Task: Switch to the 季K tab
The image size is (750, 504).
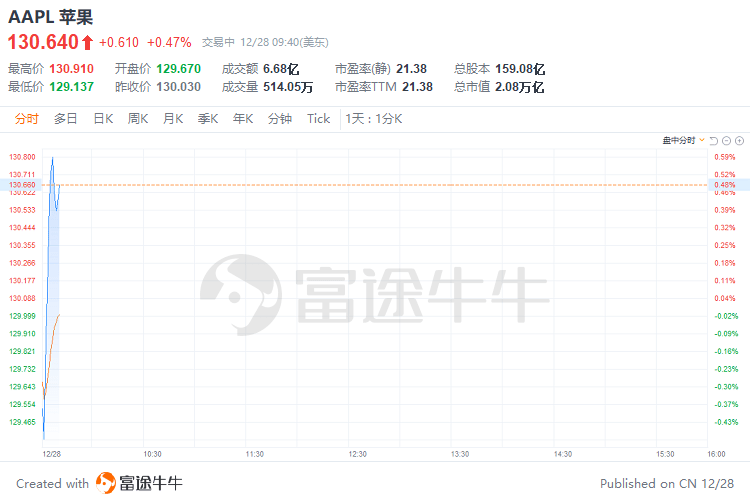Action: click(x=208, y=119)
